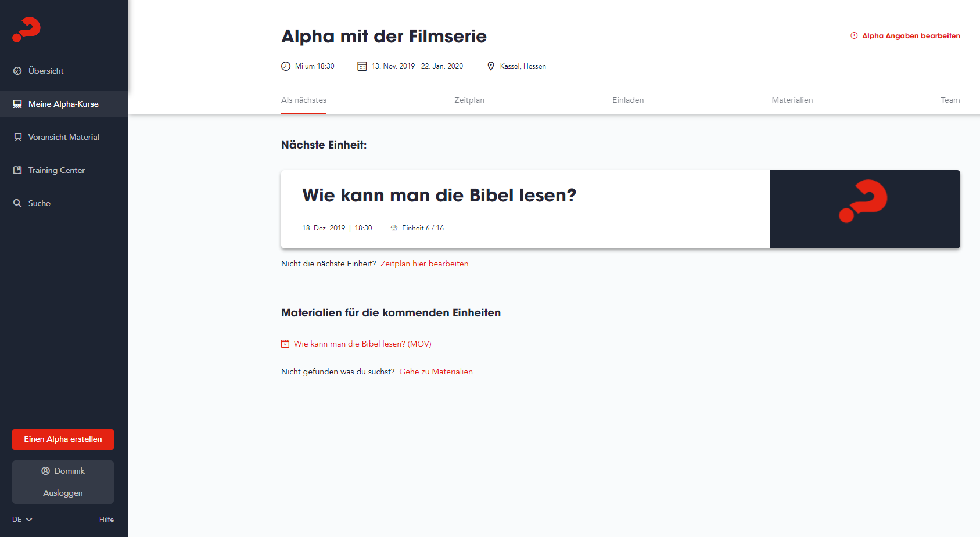The width and height of the screenshot is (980, 537).
Task: Open the Hilfe link
Action: [x=106, y=520]
